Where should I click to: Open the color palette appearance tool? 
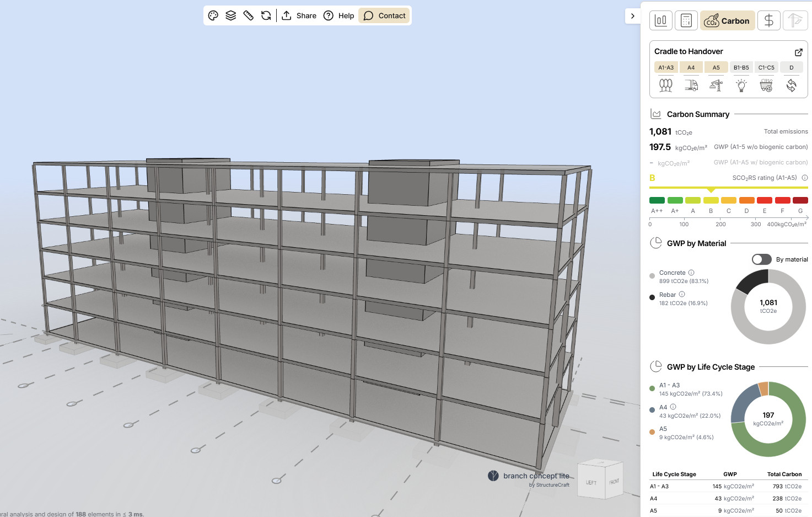213,15
